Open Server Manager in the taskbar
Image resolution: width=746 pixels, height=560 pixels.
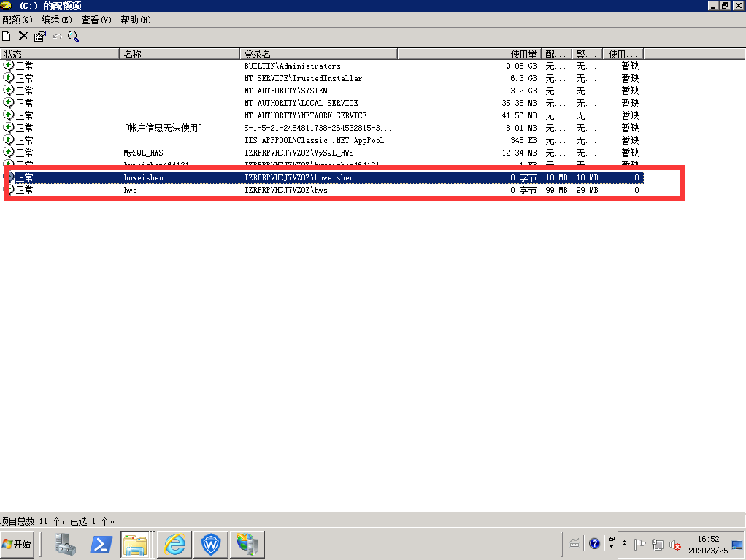[66, 544]
